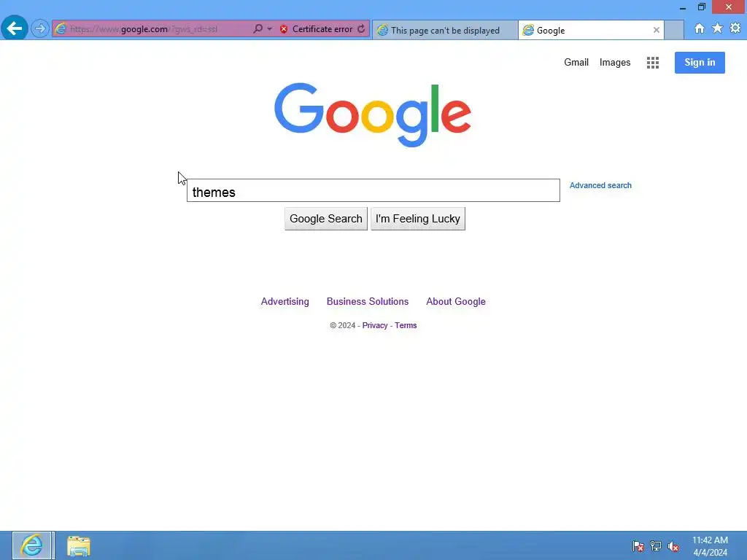
Task: View the Certificate error details
Action: (322, 29)
